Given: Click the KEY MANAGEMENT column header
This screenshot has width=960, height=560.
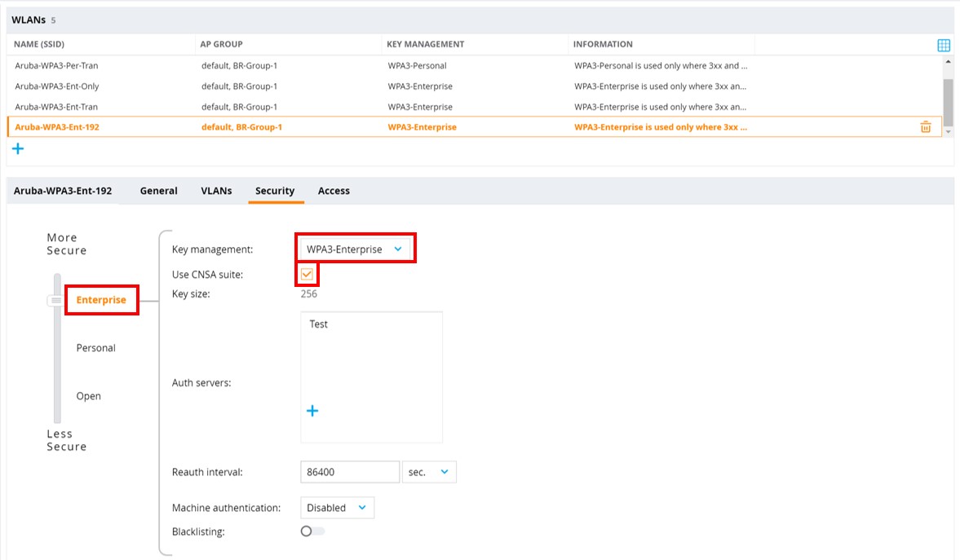Looking at the screenshot, I should 426,44.
